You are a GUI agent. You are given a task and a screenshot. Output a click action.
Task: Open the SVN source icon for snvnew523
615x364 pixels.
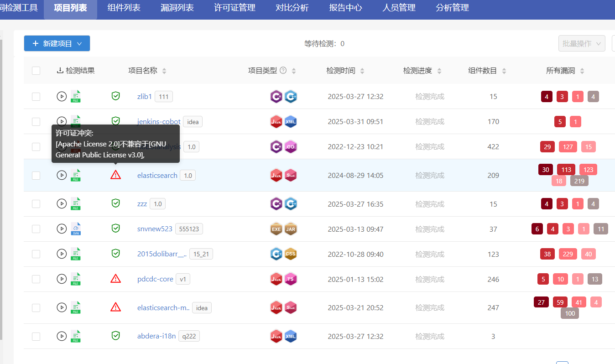(76, 229)
